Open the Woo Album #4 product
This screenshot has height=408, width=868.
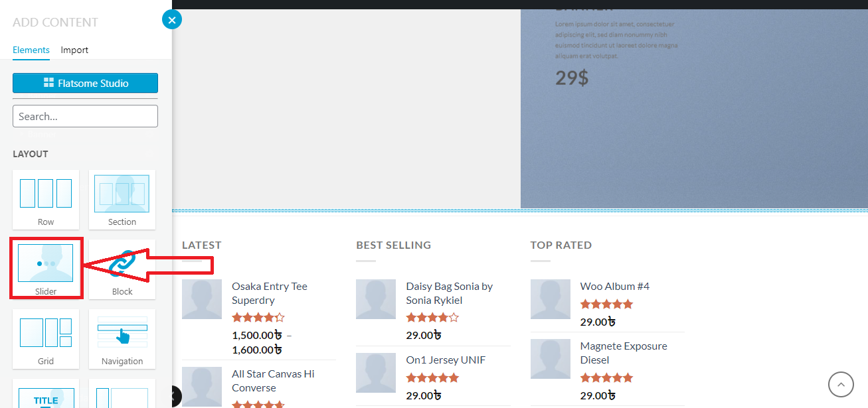point(614,286)
